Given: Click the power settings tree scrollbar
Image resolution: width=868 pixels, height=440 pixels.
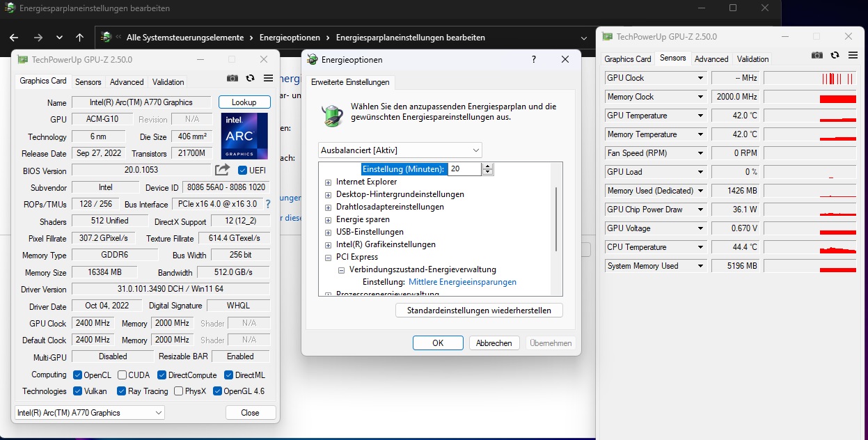Looking at the screenshot, I should pyautogui.click(x=556, y=219).
